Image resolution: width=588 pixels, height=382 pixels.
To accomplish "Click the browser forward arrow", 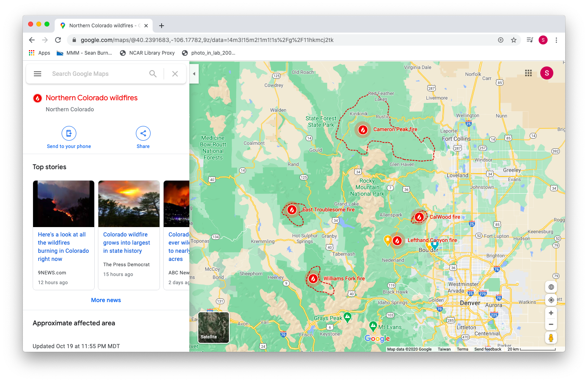I will [45, 40].
